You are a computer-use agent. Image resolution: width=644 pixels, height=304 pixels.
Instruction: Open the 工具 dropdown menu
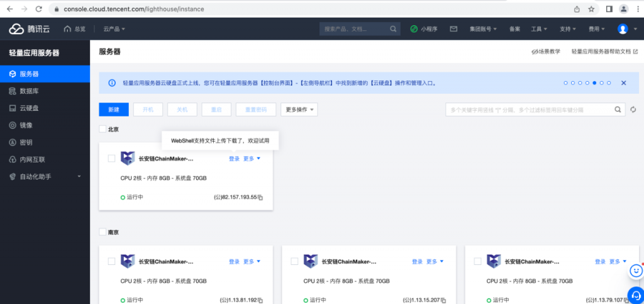coord(539,29)
